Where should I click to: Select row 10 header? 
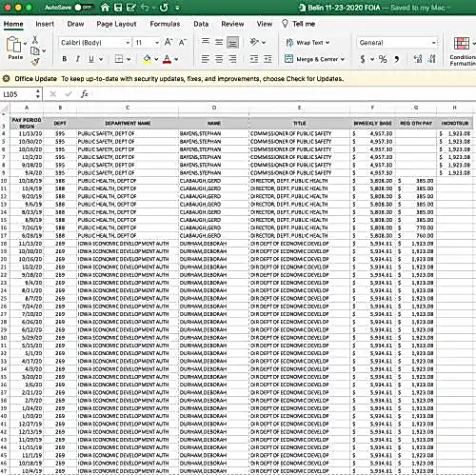(x=5, y=181)
